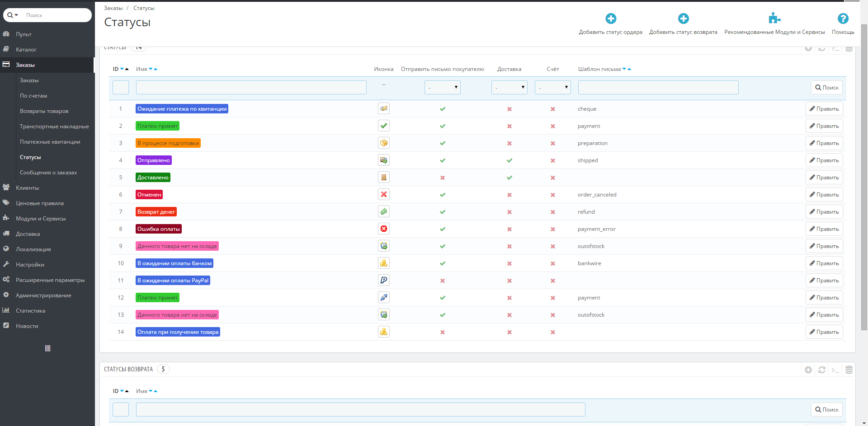Click the Add return status plus icon
The image size is (868, 426).
point(683,19)
